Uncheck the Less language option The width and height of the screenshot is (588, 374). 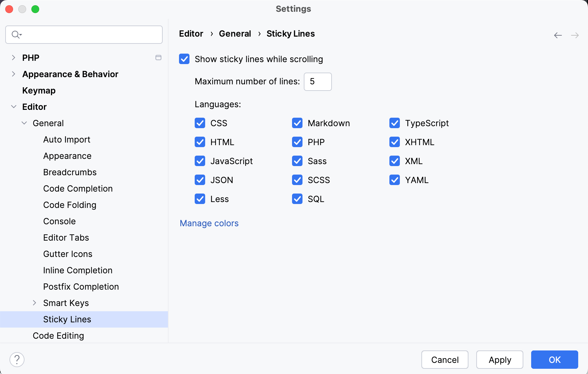pyautogui.click(x=200, y=199)
